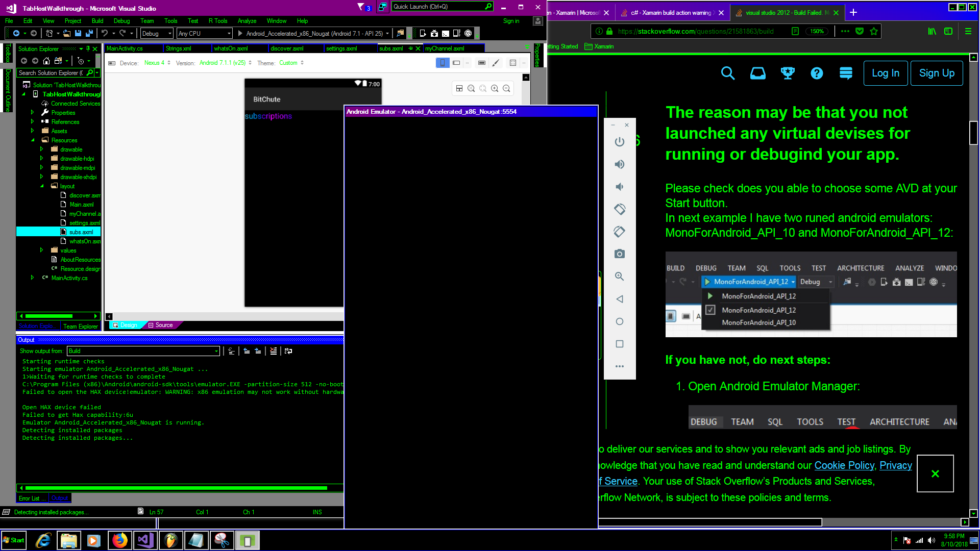Viewport: 980px width, 551px height.
Task: Open the Debug configuration dropdown
Action: 157,34
